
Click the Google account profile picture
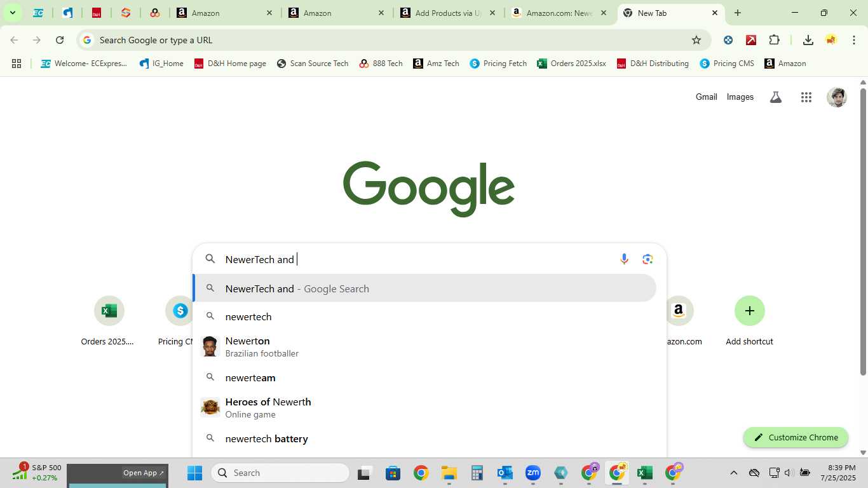[x=837, y=97]
